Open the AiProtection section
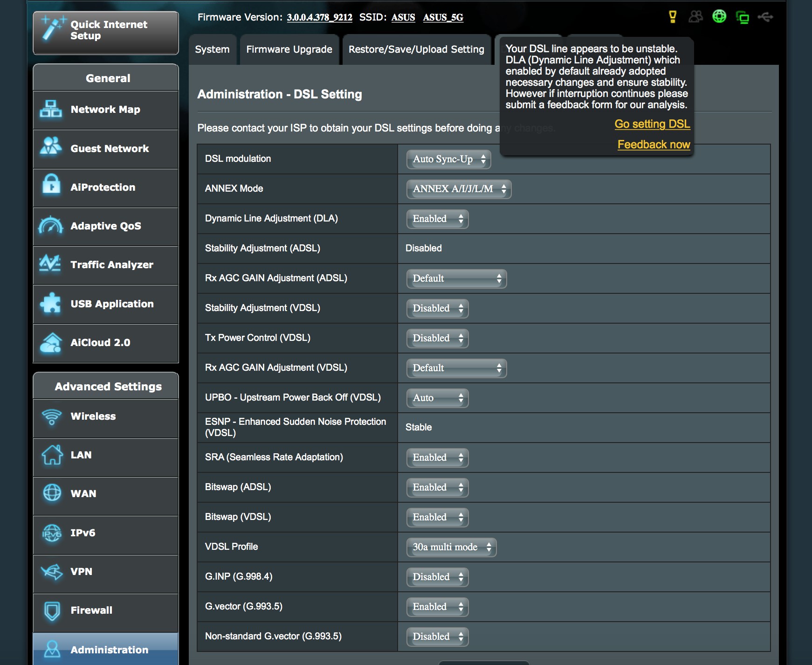 pyautogui.click(x=106, y=187)
